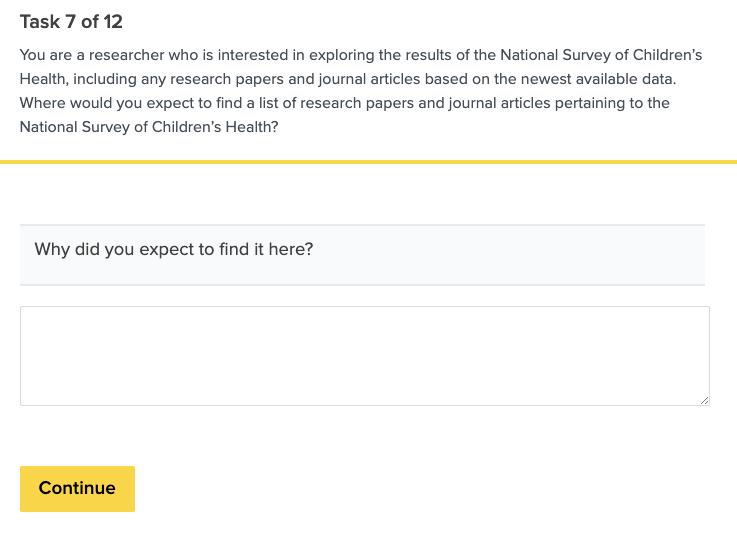Click the word "here?" ending the gray prompt
Viewport: 737px width, 538px height.
point(291,249)
